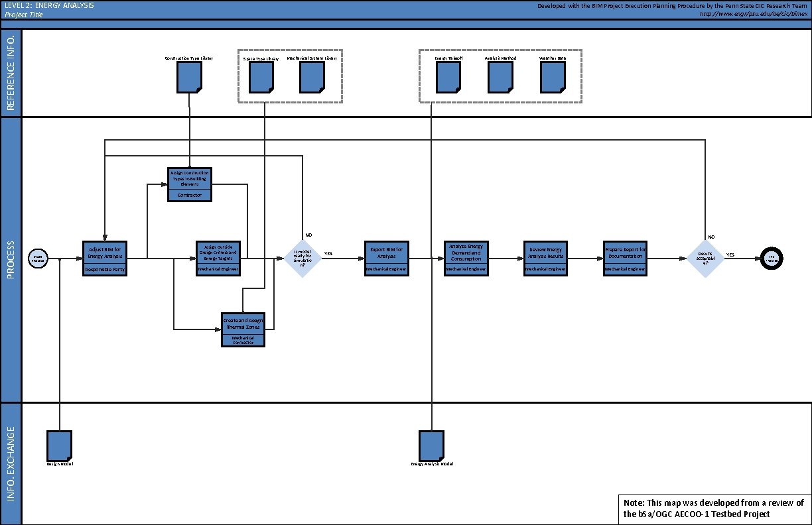
Task: Click the YES label after Results acceptable
Action: click(730, 255)
